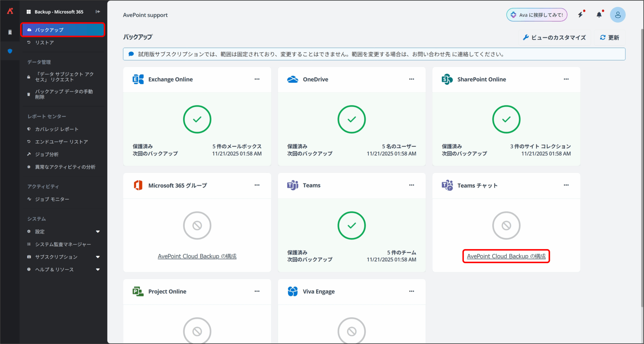The width and height of the screenshot is (644, 344).
Task: Select the blue shield icon in left rail
Action: [x=10, y=51]
